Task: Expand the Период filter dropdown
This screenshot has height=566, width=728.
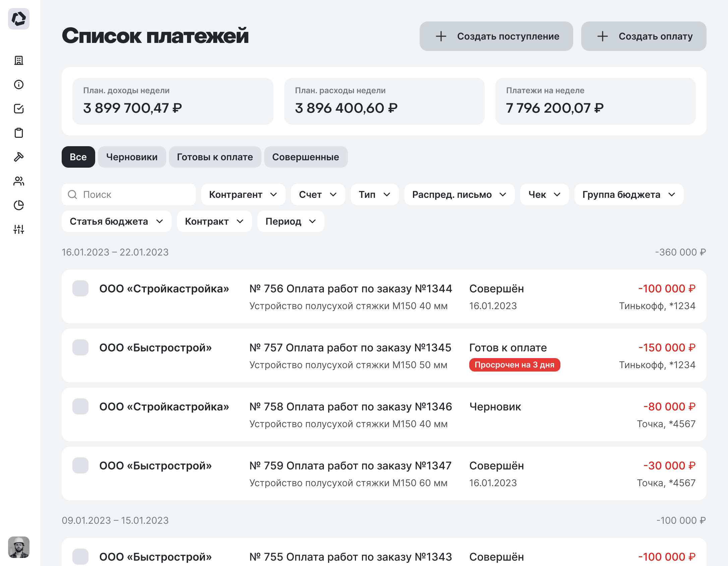Action: pyautogui.click(x=291, y=221)
